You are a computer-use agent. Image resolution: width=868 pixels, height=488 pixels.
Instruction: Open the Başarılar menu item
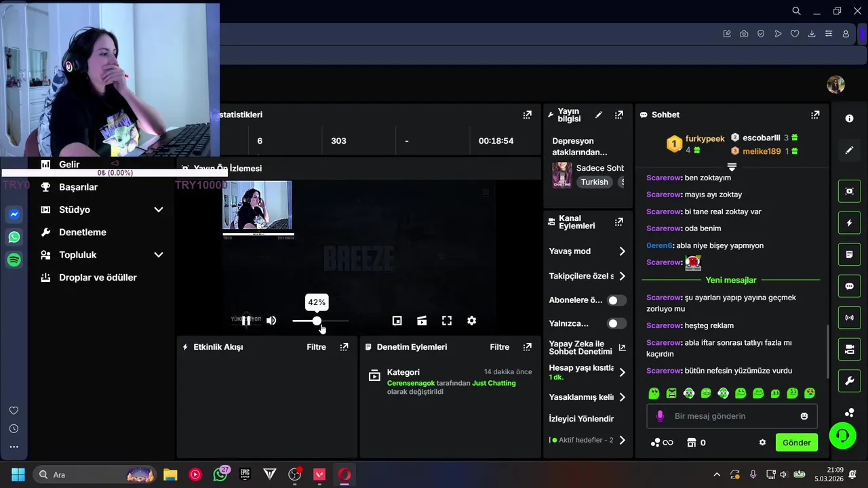click(79, 187)
